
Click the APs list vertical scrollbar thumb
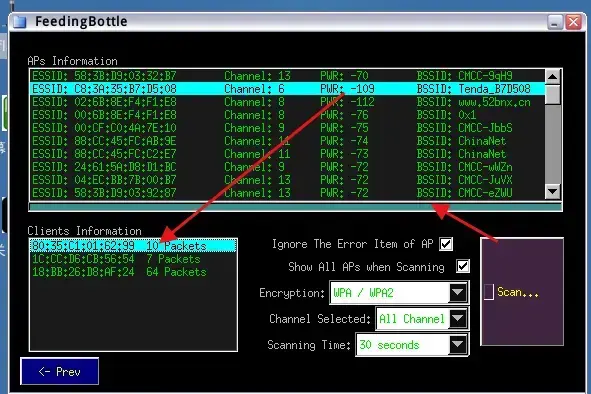pyautogui.click(x=553, y=94)
